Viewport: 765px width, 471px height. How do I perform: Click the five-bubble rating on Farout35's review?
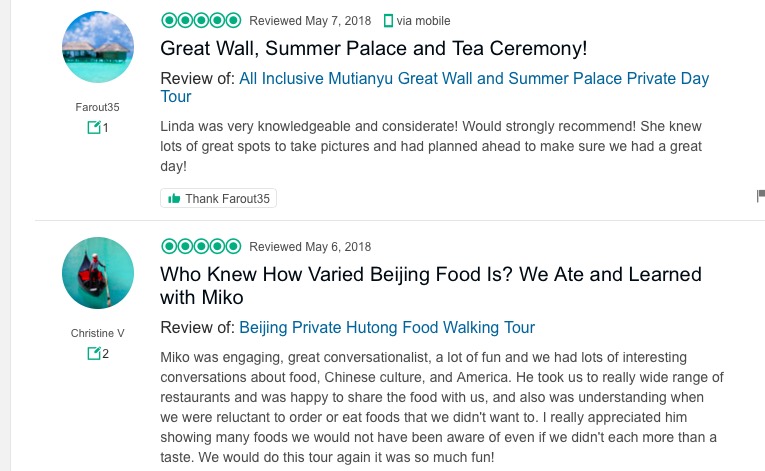201,21
